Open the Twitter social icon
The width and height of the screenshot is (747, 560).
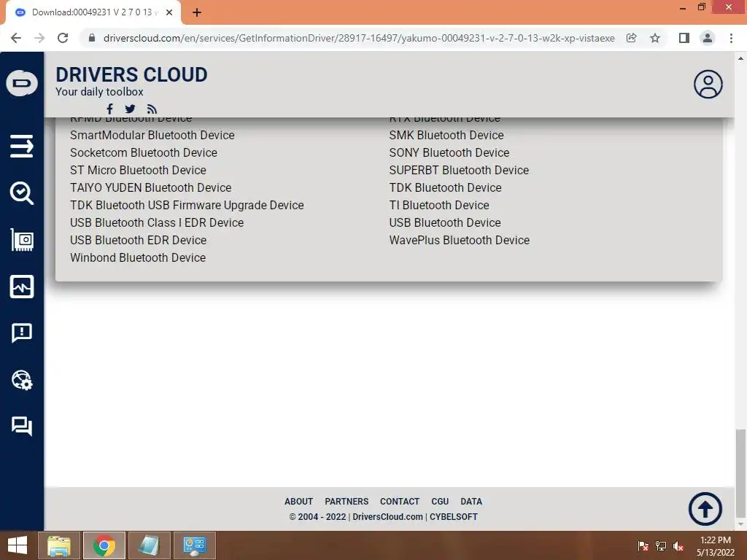pos(130,109)
